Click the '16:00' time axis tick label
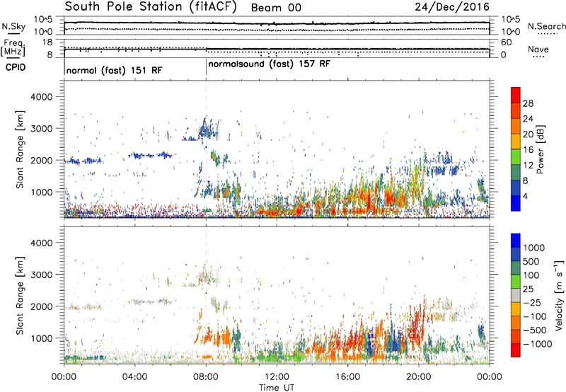 tap(347, 377)
